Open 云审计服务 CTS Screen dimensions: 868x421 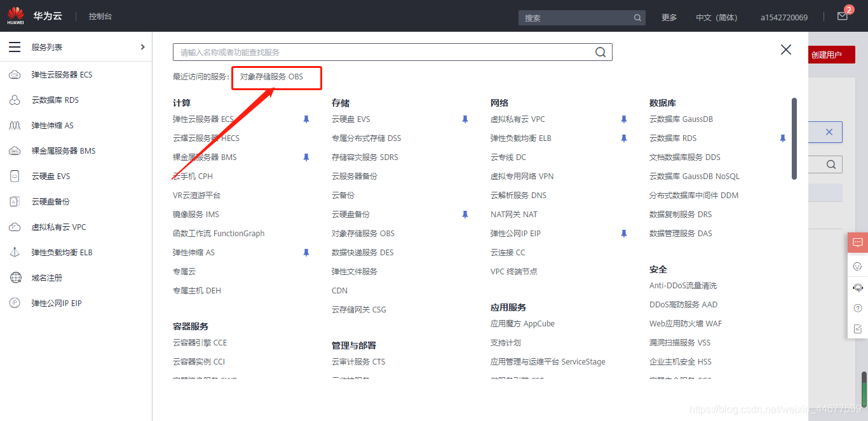pyautogui.click(x=358, y=362)
